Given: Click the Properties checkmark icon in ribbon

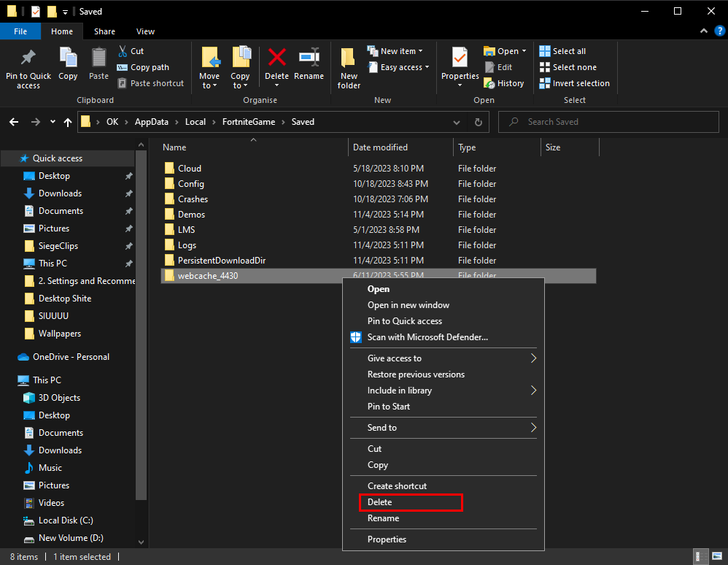Looking at the screenshot, I should [x=460, y=58].
